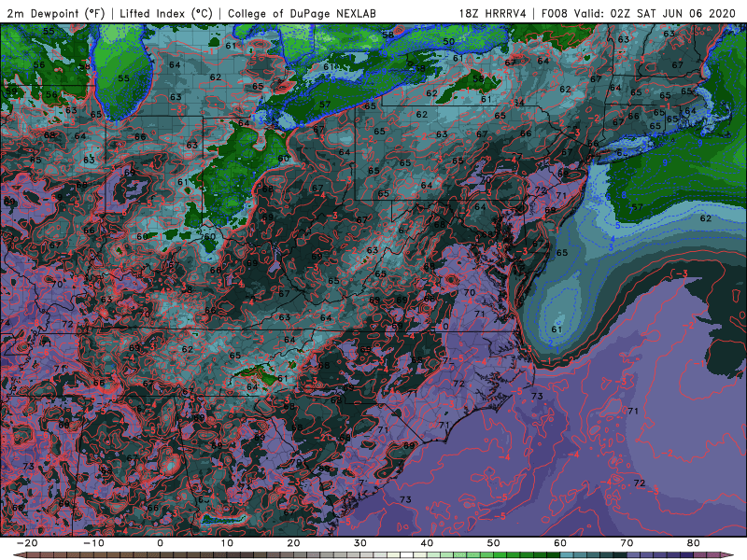This screenshot has height=560, width=747.
Task: Click the "Lifted Index (°C)" title text
Action: tap(166, 13)
